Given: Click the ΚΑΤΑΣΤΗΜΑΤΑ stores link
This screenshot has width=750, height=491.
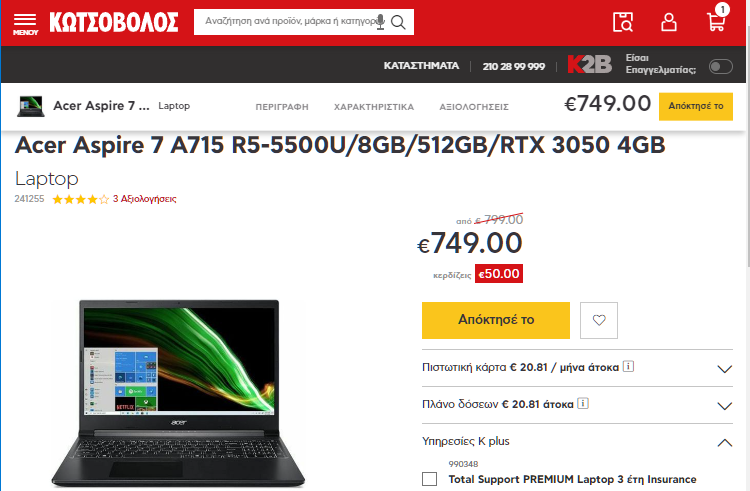Looking at the screenshot, I should (x=421, y=66).
